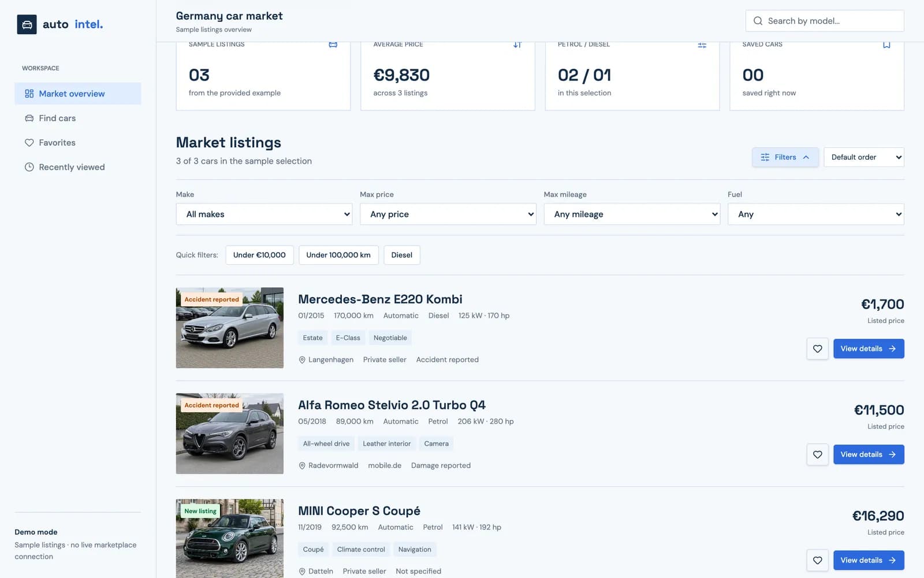
Task: Favorite the MINI Cooper S Coupé listing
Action: (817, 560)
